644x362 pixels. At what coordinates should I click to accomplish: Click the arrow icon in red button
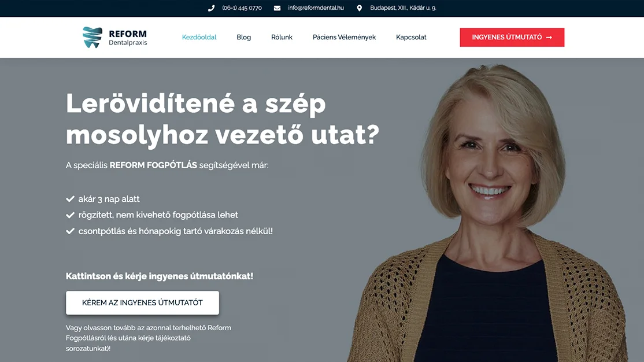[549, 38]
